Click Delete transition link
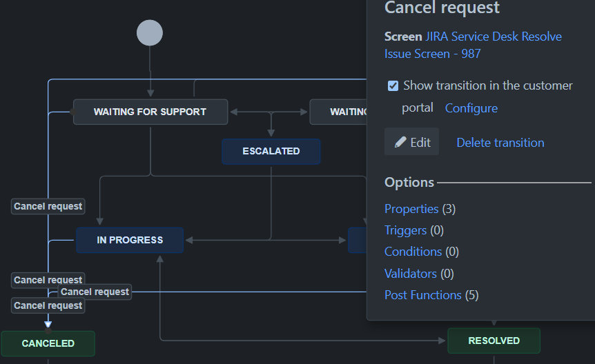Image resolution: width=595 pixels, height=364 pixels. click(x=500, y=143)
